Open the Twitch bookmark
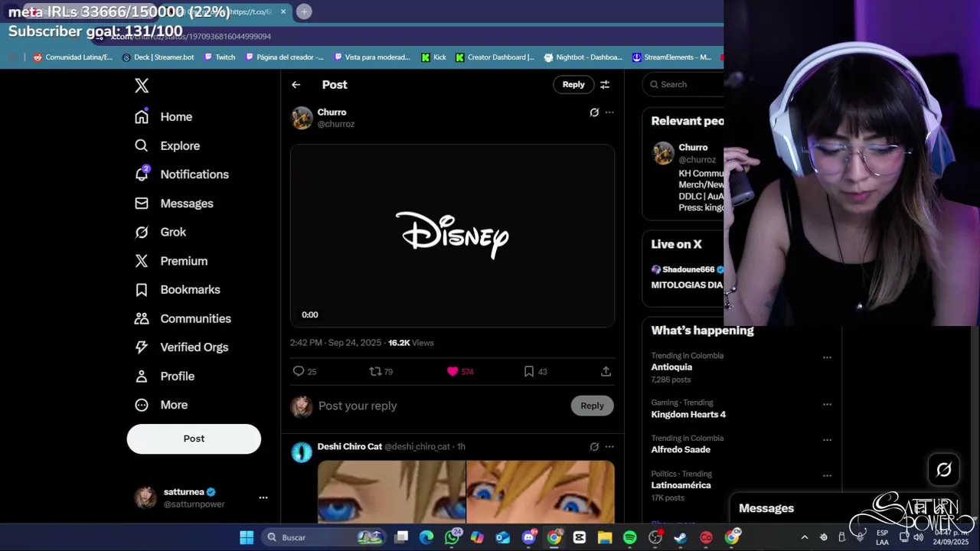This screenshot has width=980, height=551. pos(220,57)
